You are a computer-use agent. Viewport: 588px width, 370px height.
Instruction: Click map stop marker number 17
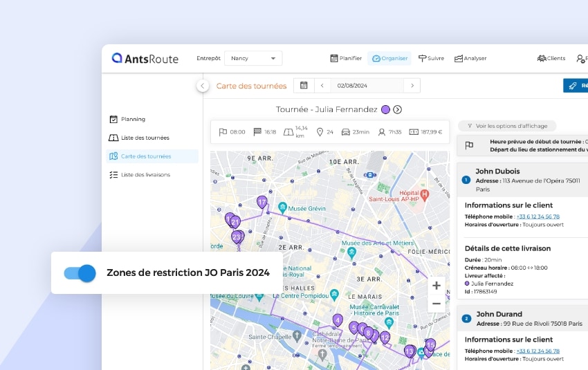[261, 202]
